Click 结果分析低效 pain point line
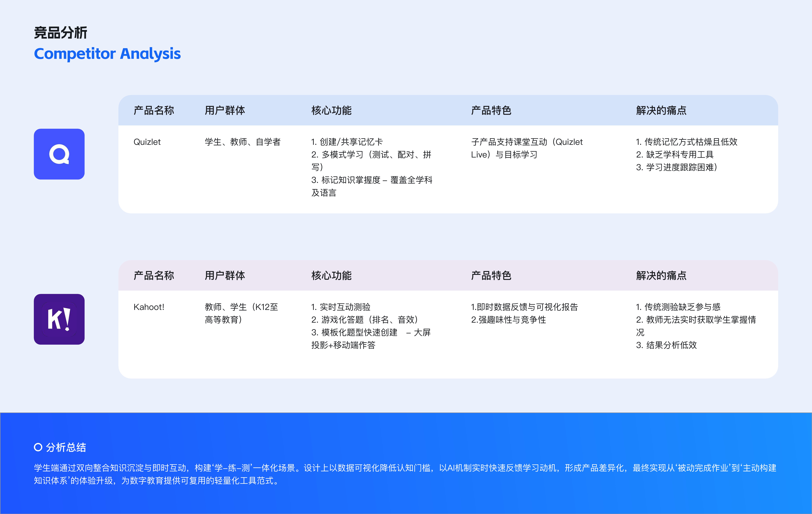Viewport: 812px width, 514px height. 666,345
